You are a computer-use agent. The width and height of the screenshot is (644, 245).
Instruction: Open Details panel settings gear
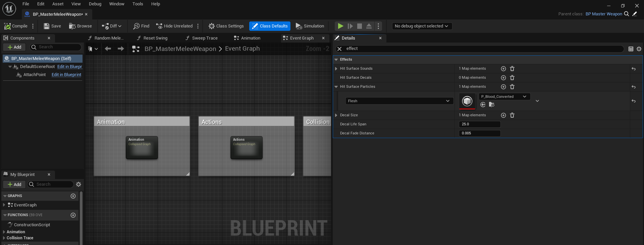click(x=639, y=49)
